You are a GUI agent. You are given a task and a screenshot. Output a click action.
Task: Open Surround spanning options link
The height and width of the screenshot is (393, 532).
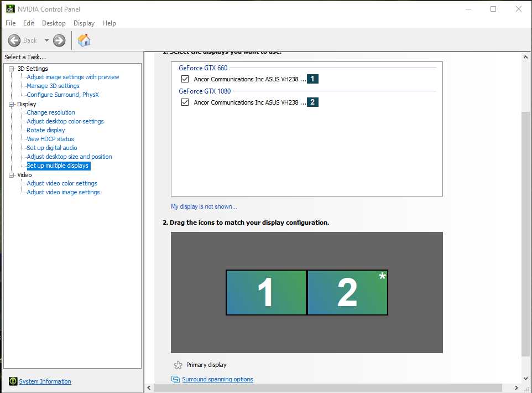pyautogui.click(x=217, y=379)
